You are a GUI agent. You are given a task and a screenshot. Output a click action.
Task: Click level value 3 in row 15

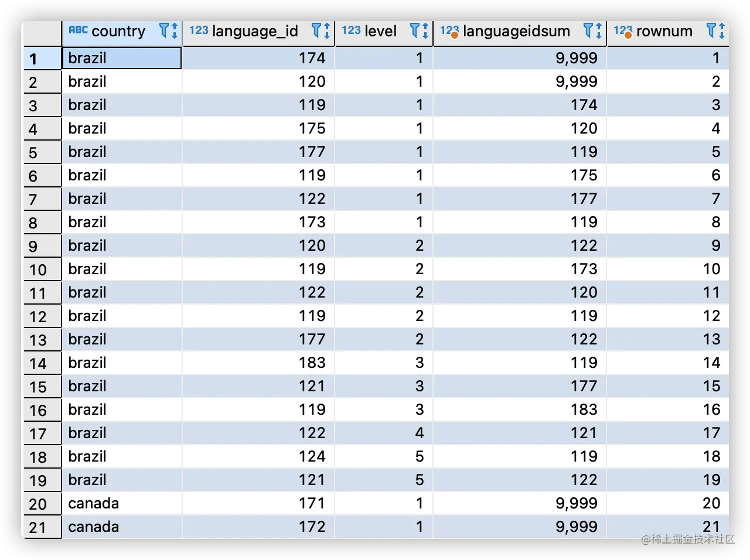pos(384,386)
